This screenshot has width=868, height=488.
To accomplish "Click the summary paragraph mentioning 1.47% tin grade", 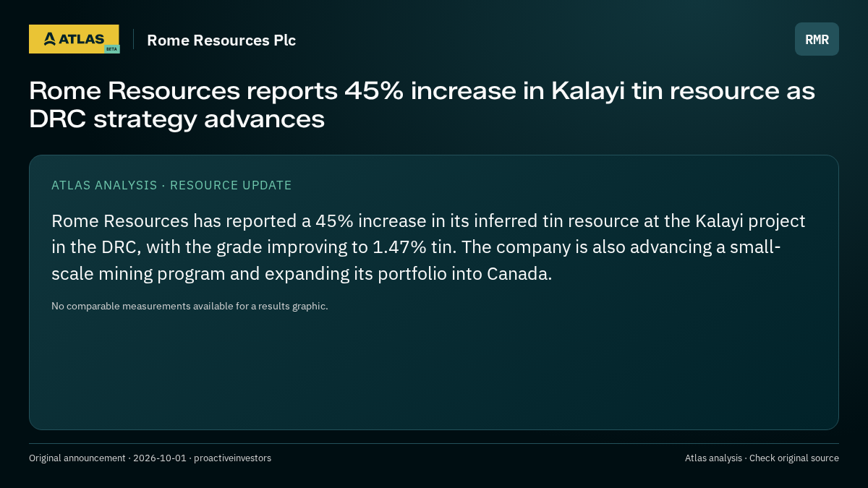I will click(428, 247).
